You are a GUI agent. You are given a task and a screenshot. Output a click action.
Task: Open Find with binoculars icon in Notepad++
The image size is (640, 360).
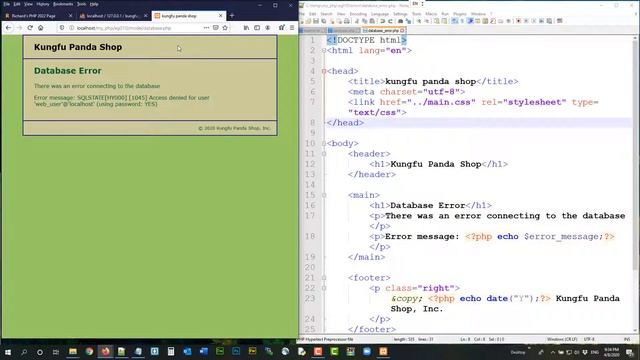[x=400, y=21]
